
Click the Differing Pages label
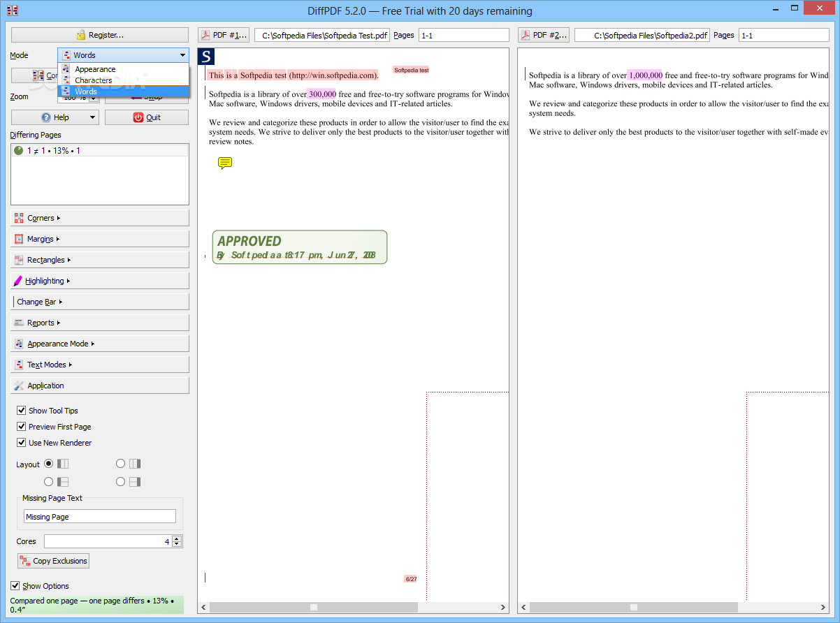(x=36, y=135)
